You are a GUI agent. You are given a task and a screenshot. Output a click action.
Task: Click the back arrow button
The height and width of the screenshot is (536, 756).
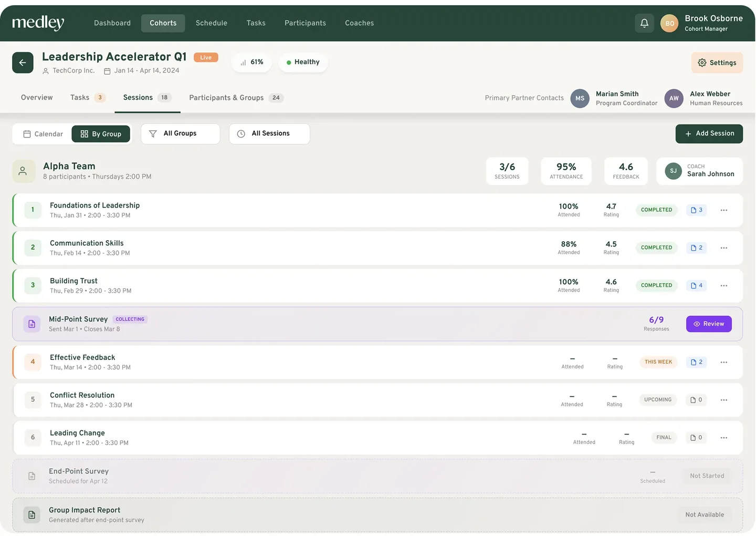(x=23, y=63)
